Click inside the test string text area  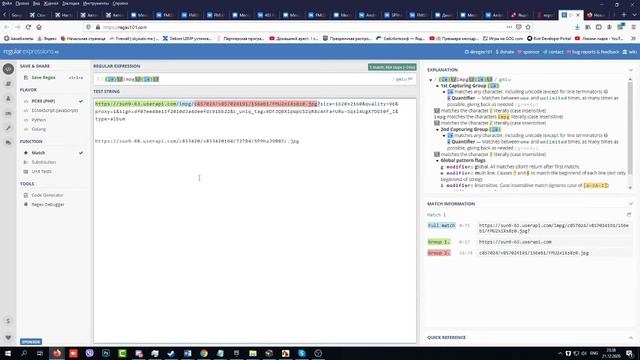tap(255, 220)
